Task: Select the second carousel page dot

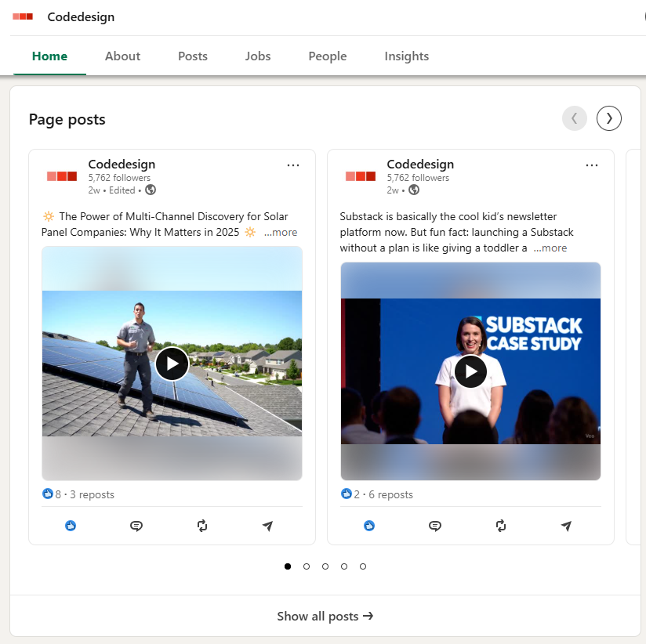Action: pos(307,566)
